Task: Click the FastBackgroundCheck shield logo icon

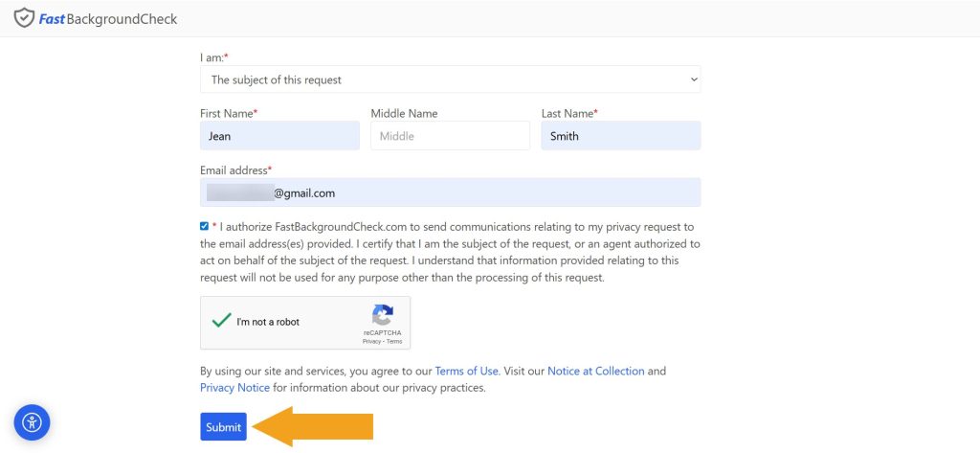Action: pos(24,18)
